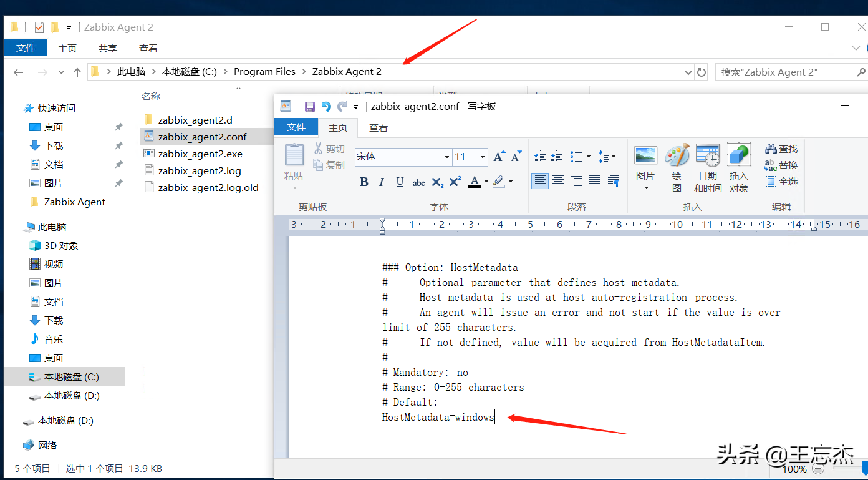868x480 pixels.
Task: Open 快速访问 in navigation pane
Action: 56,109
